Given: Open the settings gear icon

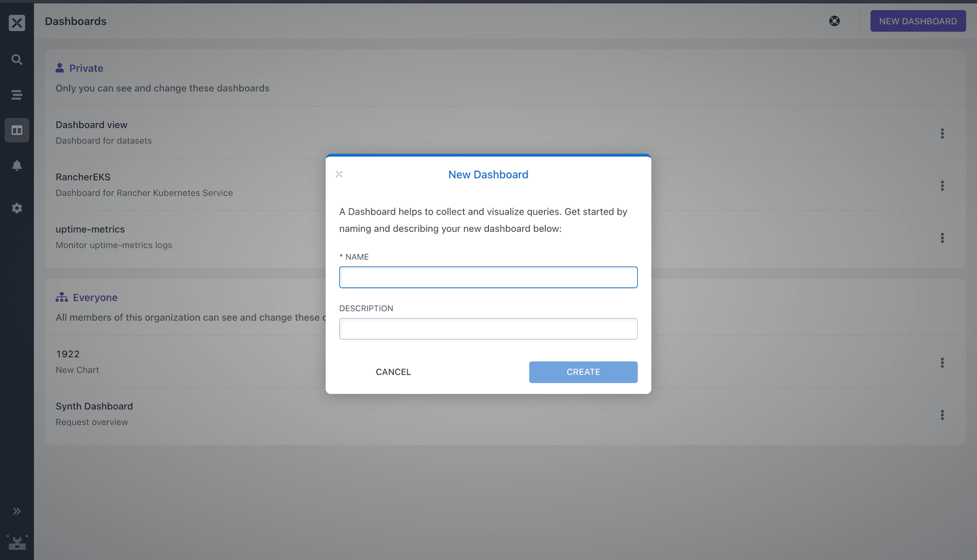Looking at the screenshot, I should click(x=17, y=208).
